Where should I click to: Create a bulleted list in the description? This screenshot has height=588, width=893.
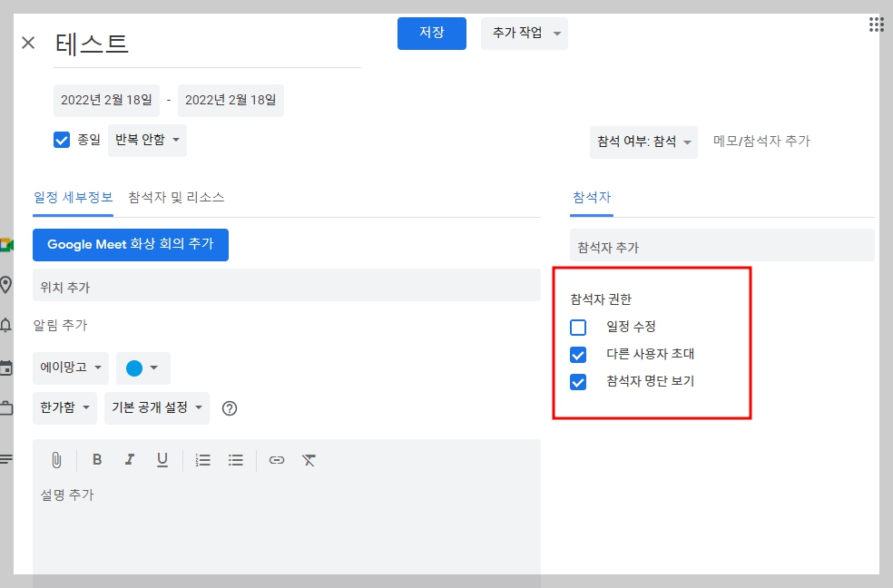(235, 460)
